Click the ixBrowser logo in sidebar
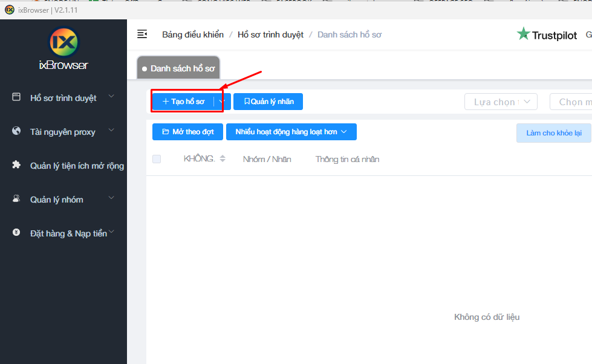Viewport: 592px width, 364px height. pyautogui.click(x=63, y=42)
